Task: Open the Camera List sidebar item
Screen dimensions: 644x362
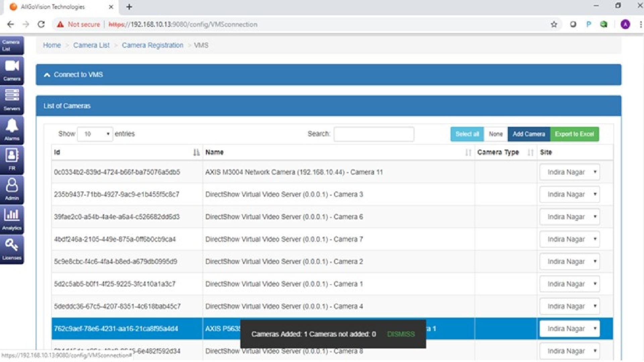Action: [12, 45]
